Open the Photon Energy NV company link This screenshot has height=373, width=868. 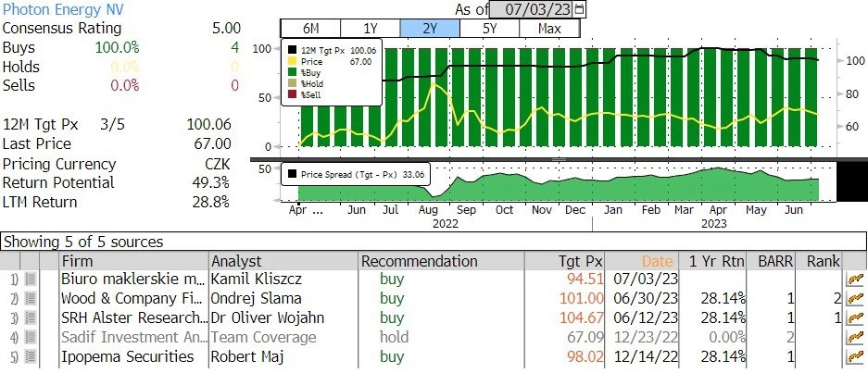pos(63,9)
